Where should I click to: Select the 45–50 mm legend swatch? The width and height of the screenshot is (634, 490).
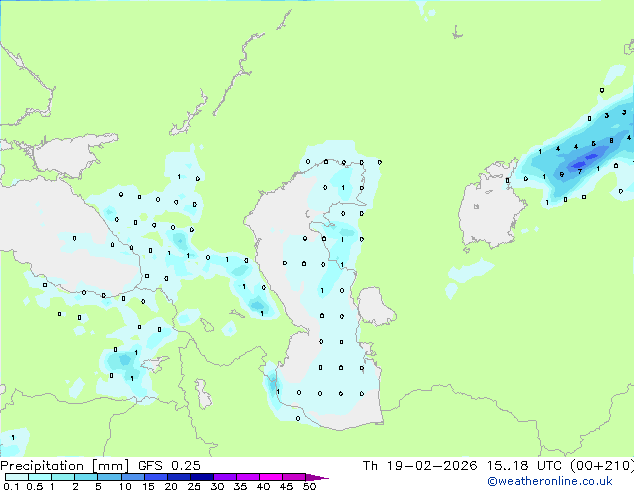pyautogui.click(x=294, y=477)
